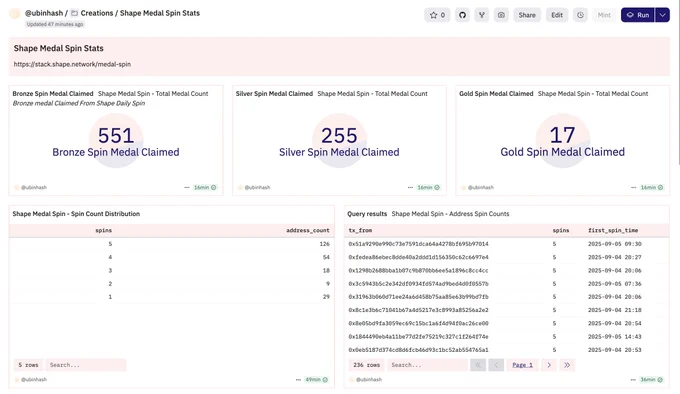
Task: Star this dashboard with the star button
Action: [437, 15]
